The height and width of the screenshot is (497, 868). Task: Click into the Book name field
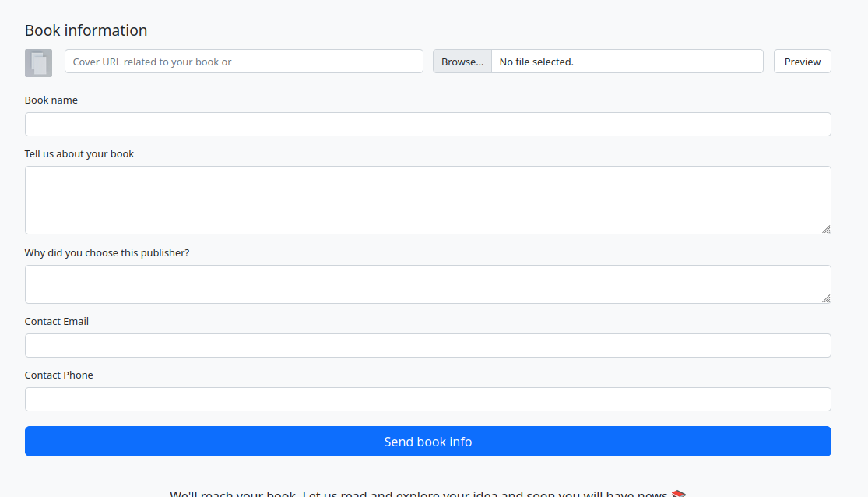[427, 125]
